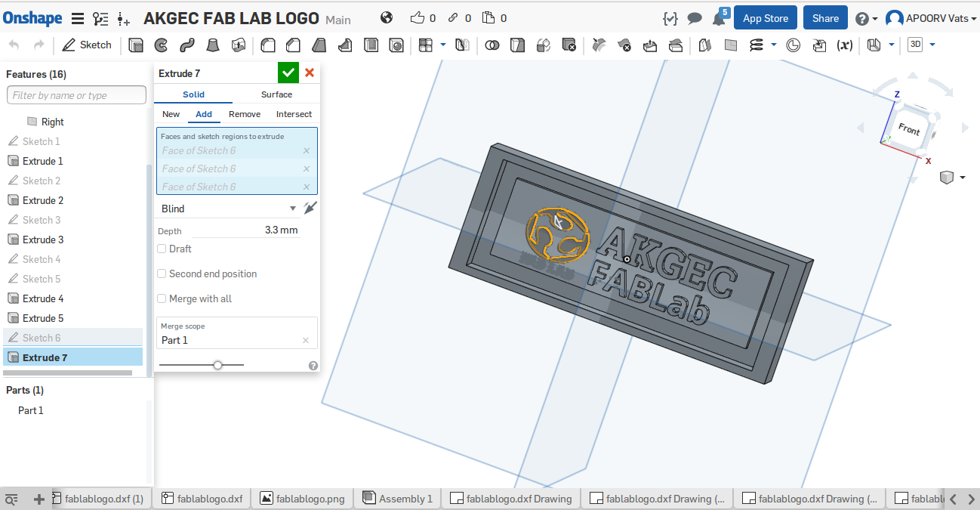Select the Chamfer tool
This screenshot has height=510, width=980.
click(293, 45)
